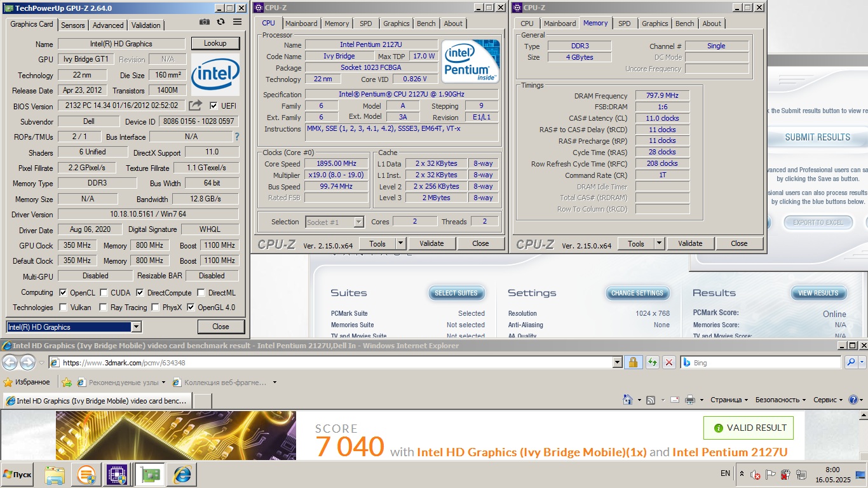Click the address bar security lock icon
This screenshot has height=488, width=868.
(632, 362)
